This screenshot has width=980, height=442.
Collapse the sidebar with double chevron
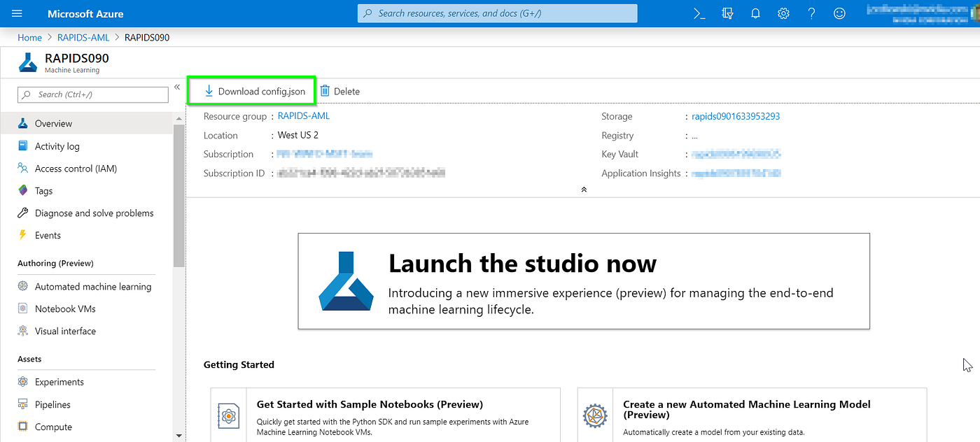point(177,87)
